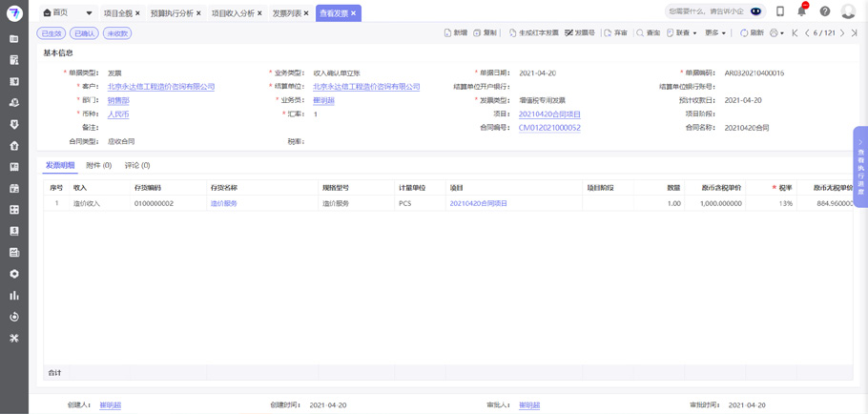868x414 pixels.
Task: Open the mobile device icon in header
Action: [780, 11]
